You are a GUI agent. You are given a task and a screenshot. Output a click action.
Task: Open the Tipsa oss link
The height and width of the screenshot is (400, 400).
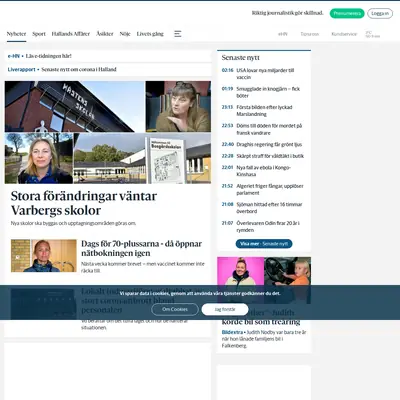pos(309,34)
